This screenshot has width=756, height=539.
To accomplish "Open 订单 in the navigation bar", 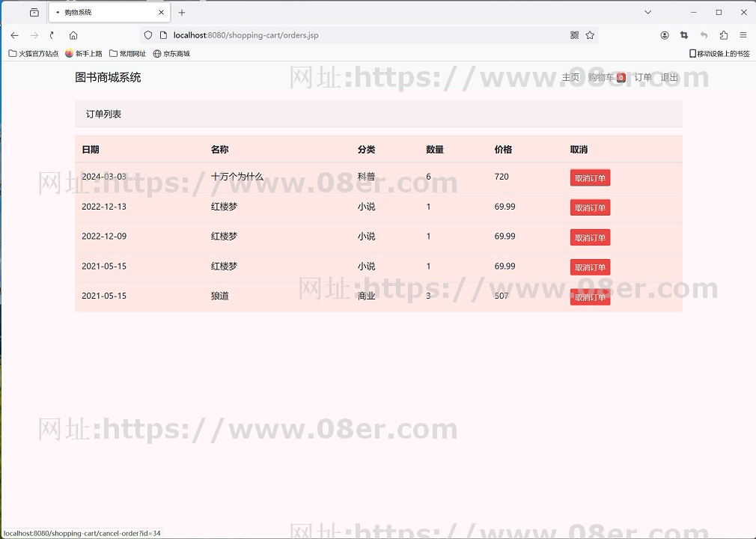I will (643, 77).
